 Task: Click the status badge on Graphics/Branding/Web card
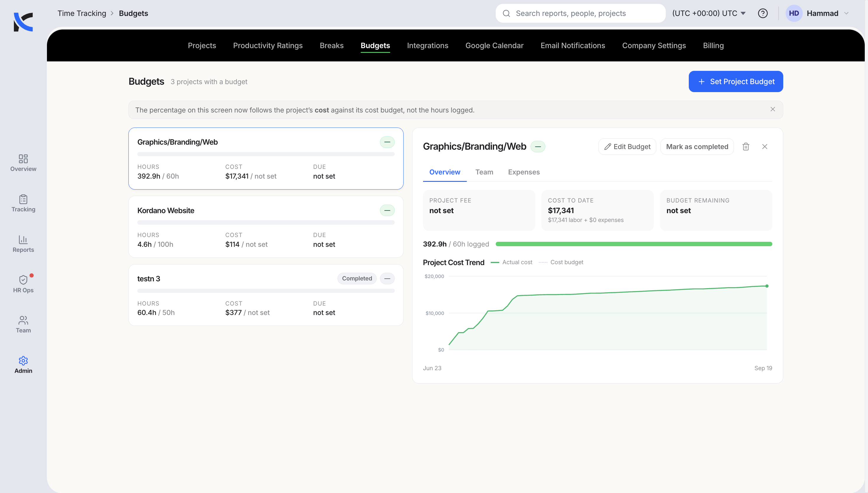[x=387, y=142]
